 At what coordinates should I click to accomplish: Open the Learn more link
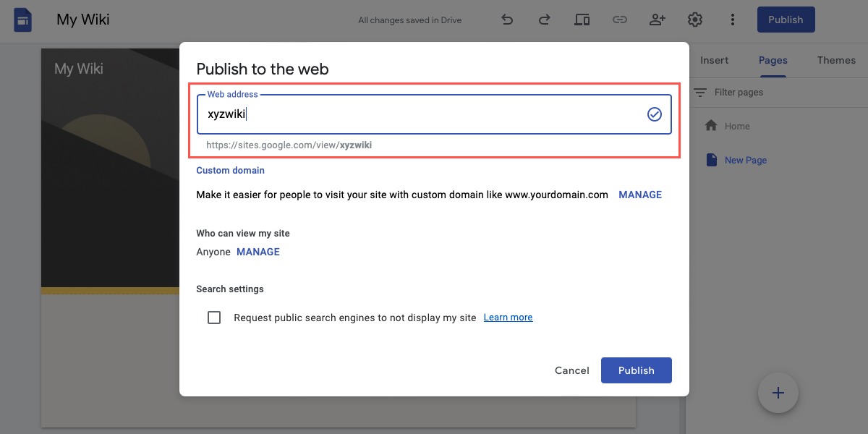click(x=508, y=317)
